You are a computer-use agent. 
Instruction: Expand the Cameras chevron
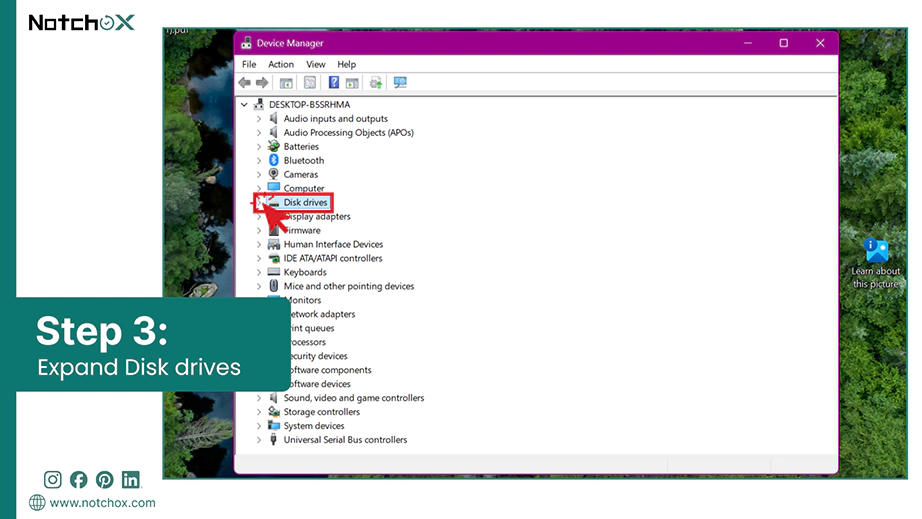[259, 175]
